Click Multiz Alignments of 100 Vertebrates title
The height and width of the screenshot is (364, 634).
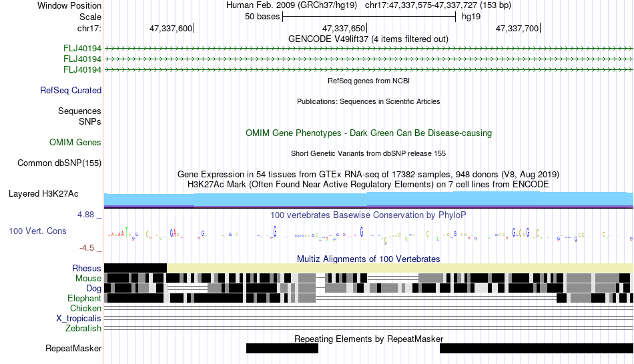368,259
